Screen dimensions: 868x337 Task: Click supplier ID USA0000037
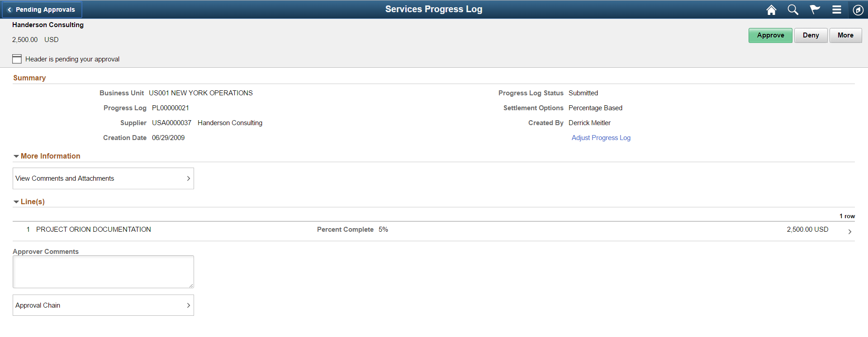(171, 123)
